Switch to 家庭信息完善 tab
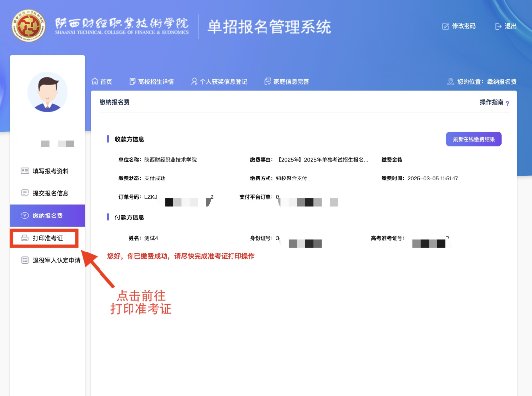The height and width of the screenshot is (396, 532). [291, 82]
